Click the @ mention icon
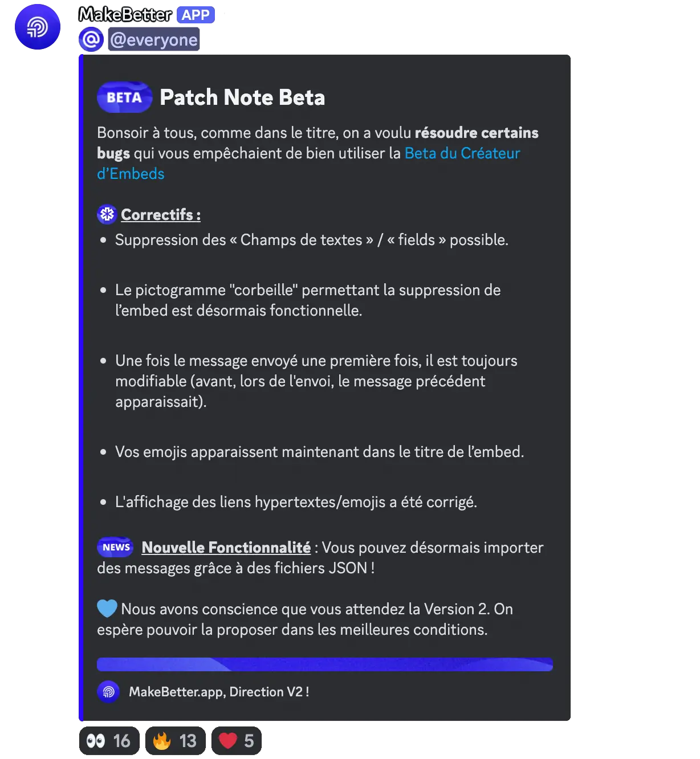700x759 pixels. [x=91, y=39]
